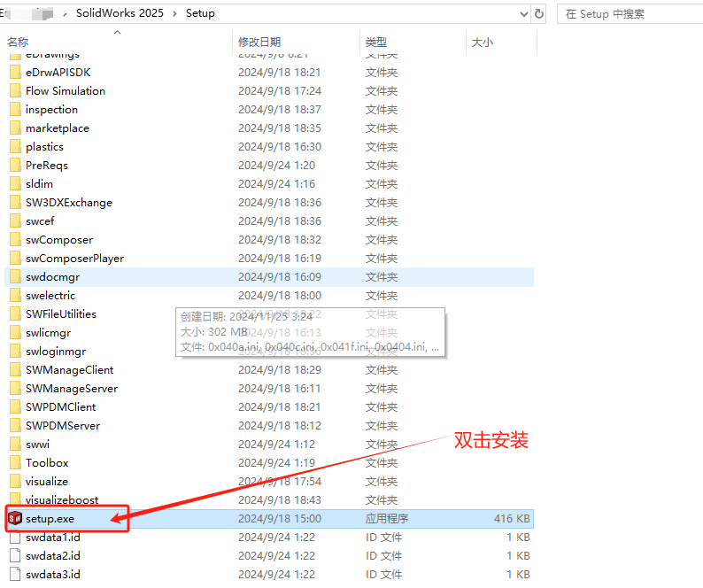Viewport: 703px width, 588px height.
Task: Select the swdata3.id file icon
Action: 14,574
